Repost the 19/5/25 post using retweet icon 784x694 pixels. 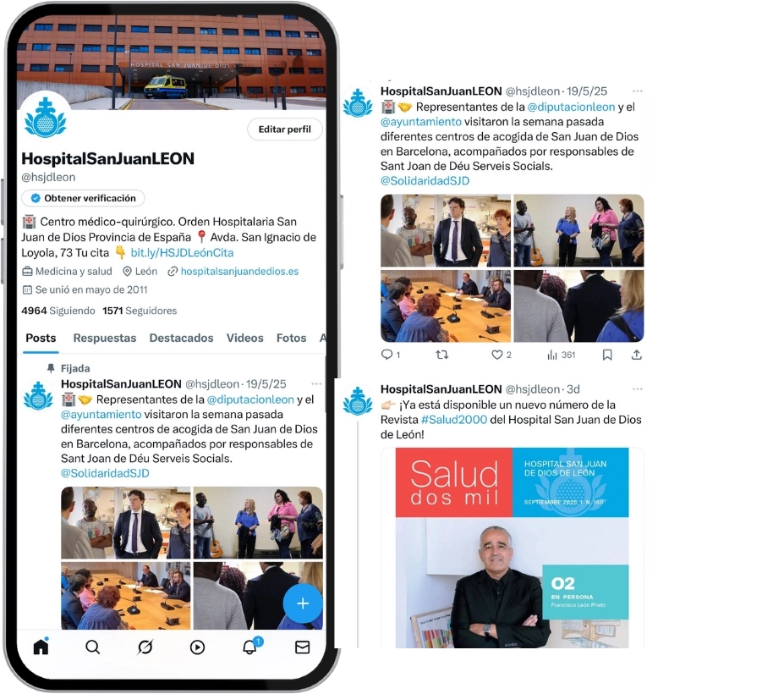[x=442, y=355]
